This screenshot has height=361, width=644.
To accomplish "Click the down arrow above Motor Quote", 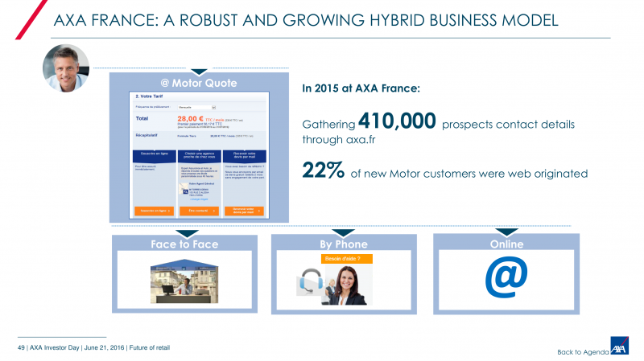I will (x=199, y=72).
